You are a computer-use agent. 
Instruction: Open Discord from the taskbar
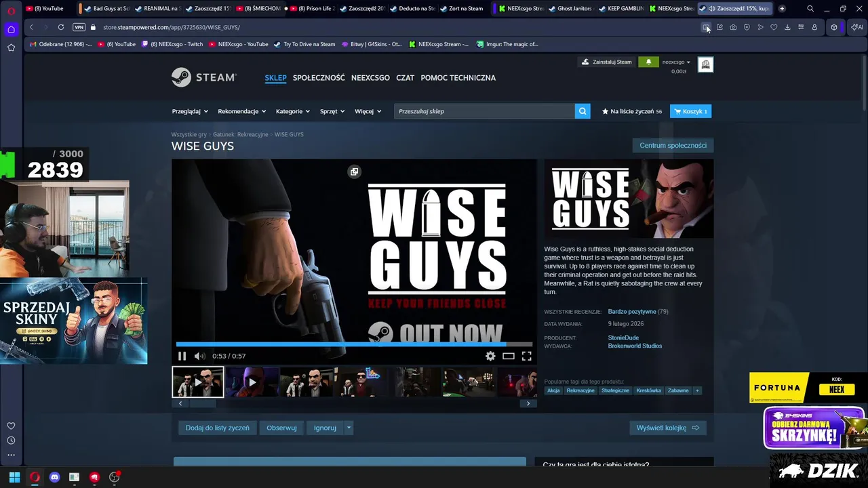54,477
